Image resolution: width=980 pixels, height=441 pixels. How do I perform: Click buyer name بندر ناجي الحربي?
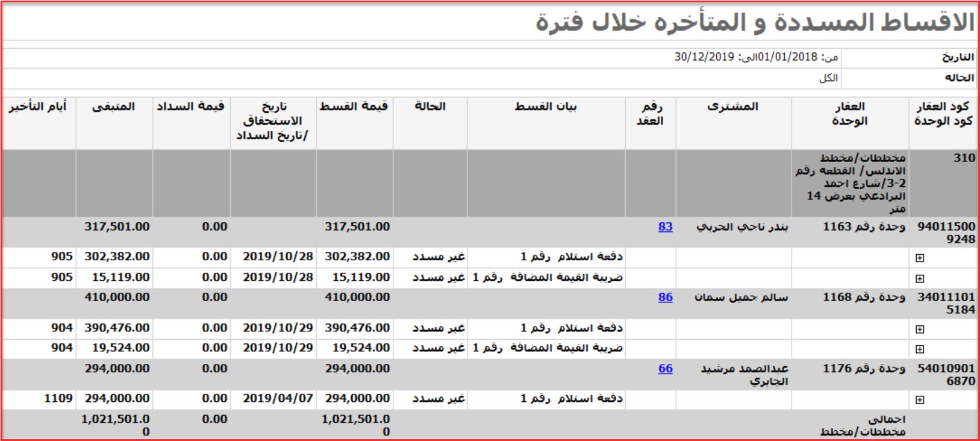(x=742, y=227)
